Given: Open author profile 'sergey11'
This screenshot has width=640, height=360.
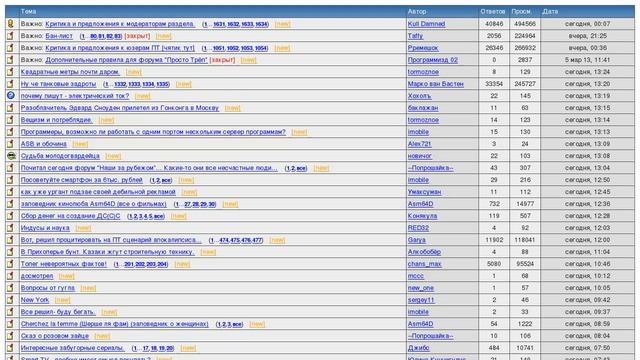Looking at the screenshot, I should click(x=421, y=300).
